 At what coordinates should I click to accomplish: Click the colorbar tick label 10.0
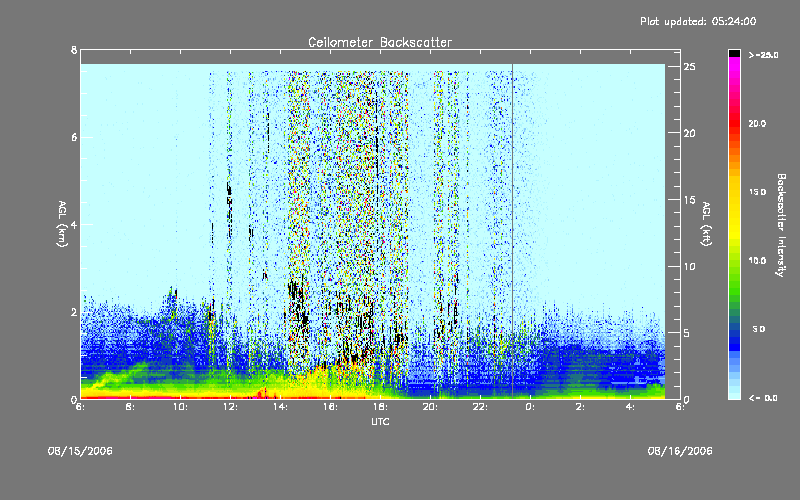pos(757,260)
